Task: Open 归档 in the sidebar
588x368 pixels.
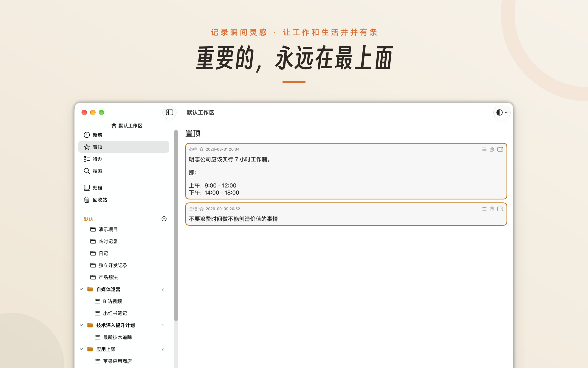Action: pos(124,188)
